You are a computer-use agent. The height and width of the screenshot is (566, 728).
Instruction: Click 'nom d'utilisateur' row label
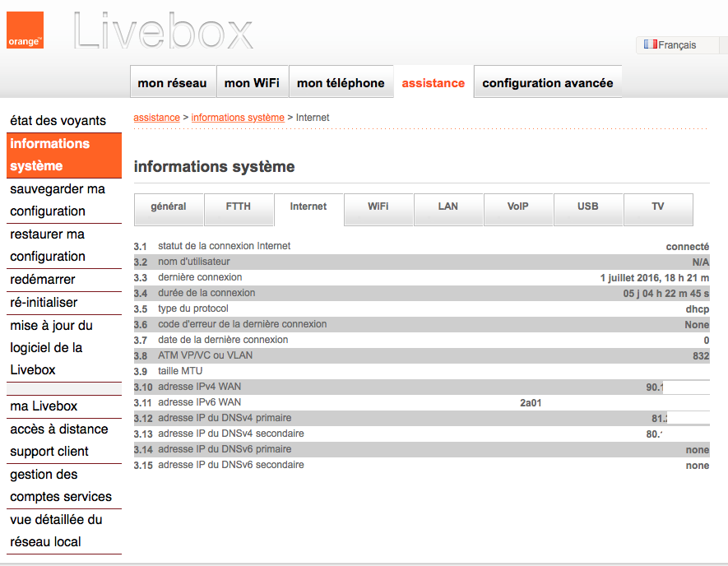(x=193, y=262)
